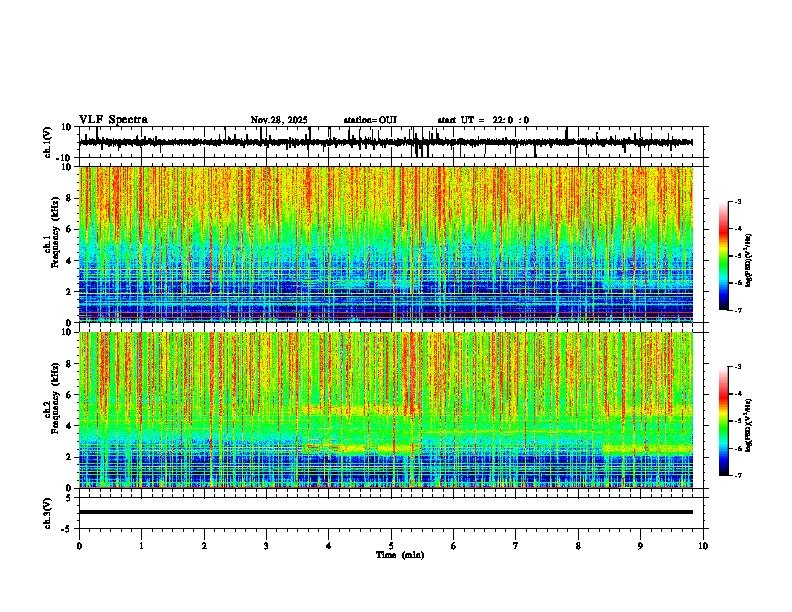Click the ch.1 spectrogram color scale bar

723,256
